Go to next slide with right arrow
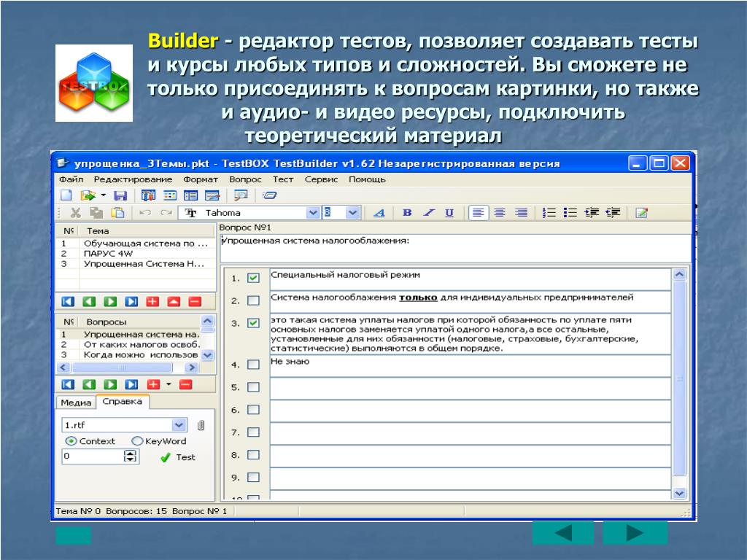The height and width of the screenshot is (560, 747). 635,533
